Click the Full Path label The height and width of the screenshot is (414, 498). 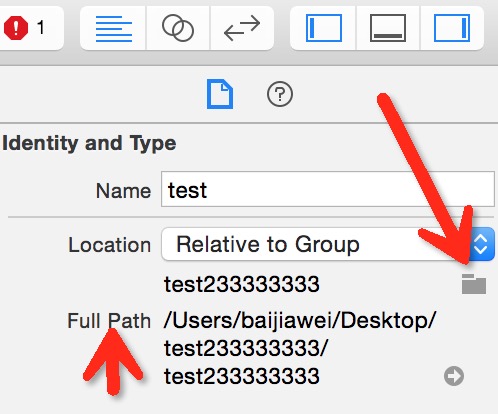[x=109, y=321]
